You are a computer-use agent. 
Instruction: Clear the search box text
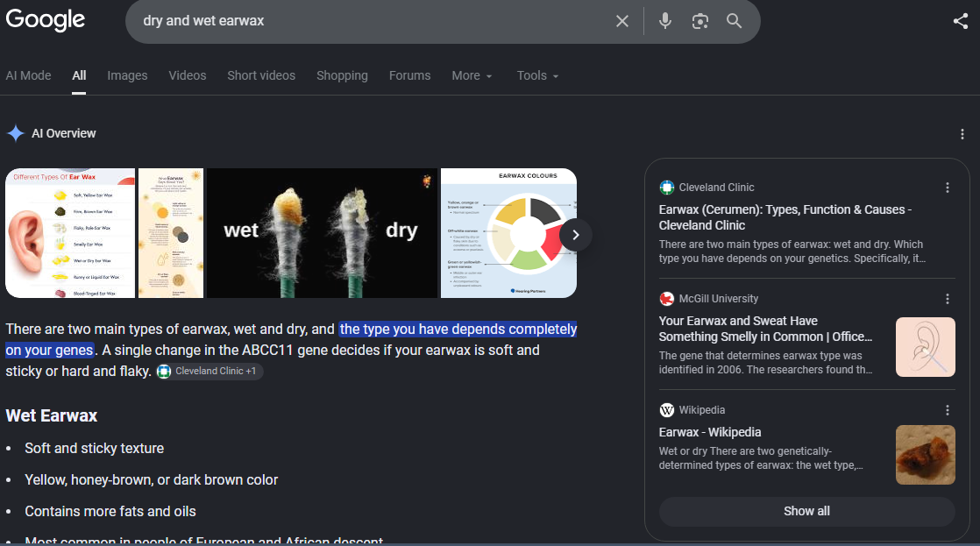621,21
